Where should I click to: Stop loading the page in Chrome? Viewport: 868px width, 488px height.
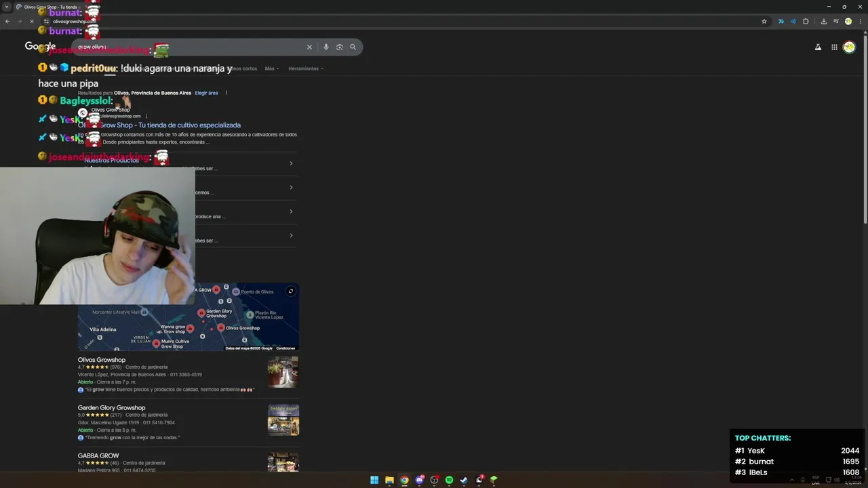coord(31,21)
